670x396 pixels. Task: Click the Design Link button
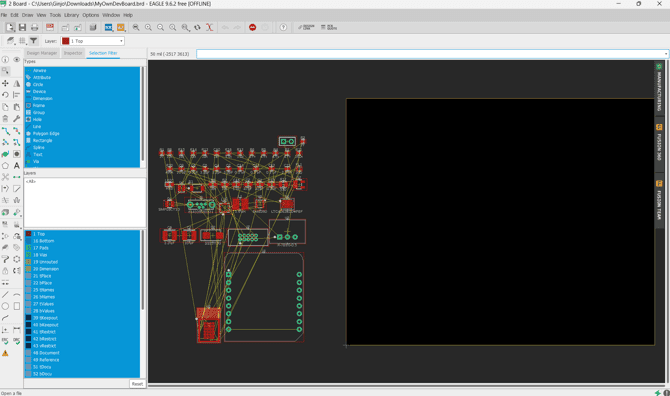[x=306, y=27]
